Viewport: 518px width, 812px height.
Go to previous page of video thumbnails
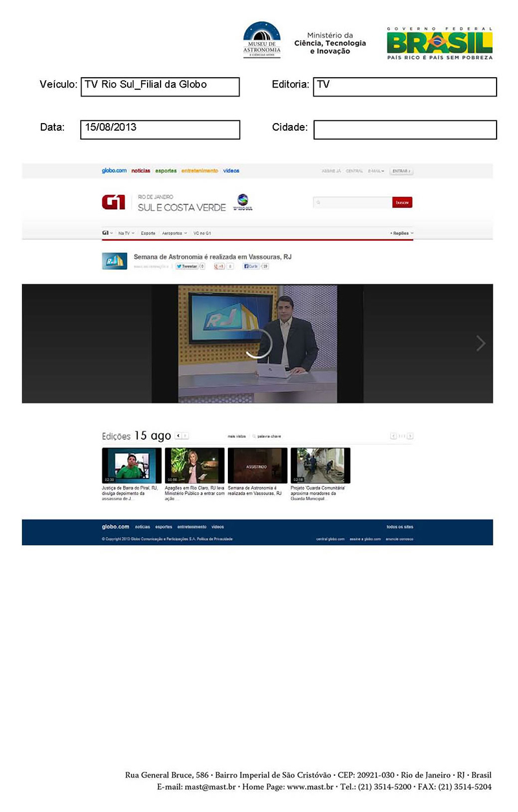click(x=393, y=436)
